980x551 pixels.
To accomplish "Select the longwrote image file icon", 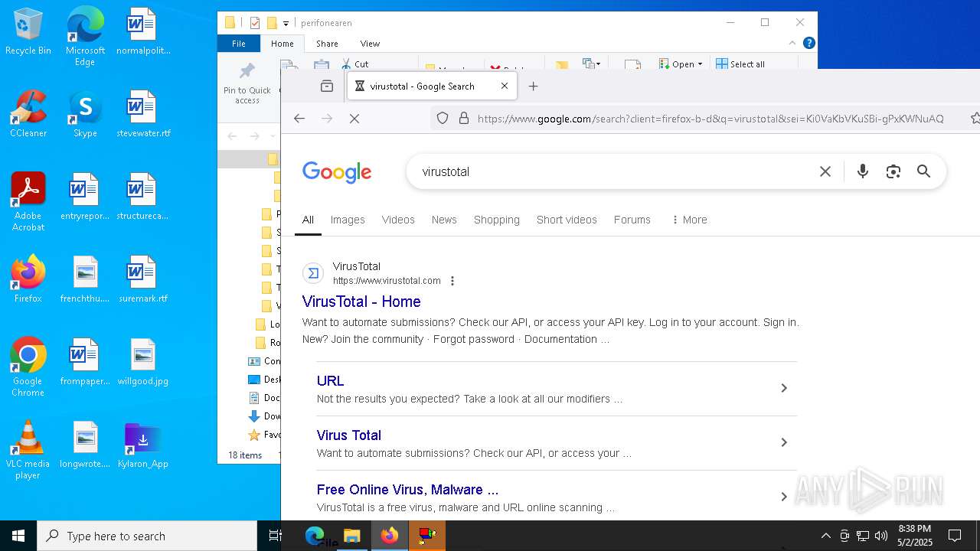I will click(85, 444).
